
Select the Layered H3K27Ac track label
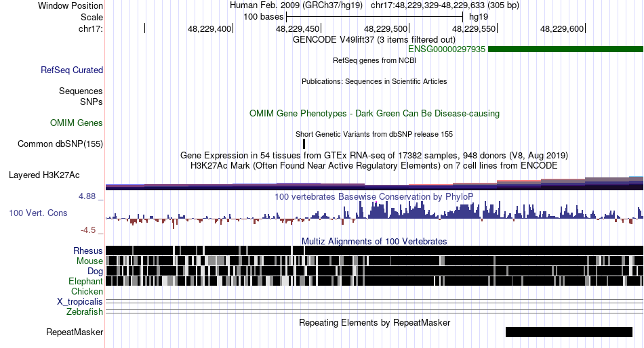click(x=44, y=175)
